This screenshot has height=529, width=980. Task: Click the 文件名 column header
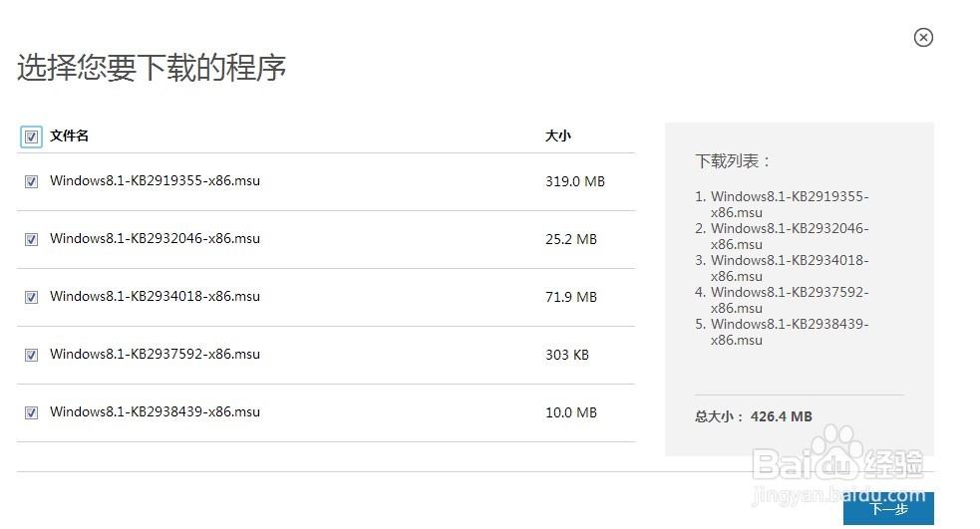pyautogui.click(x=70, y=135)
